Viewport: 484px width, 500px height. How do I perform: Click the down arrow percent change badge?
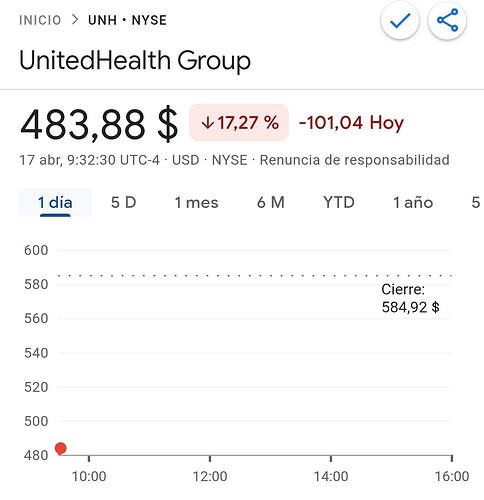point(239,122)
